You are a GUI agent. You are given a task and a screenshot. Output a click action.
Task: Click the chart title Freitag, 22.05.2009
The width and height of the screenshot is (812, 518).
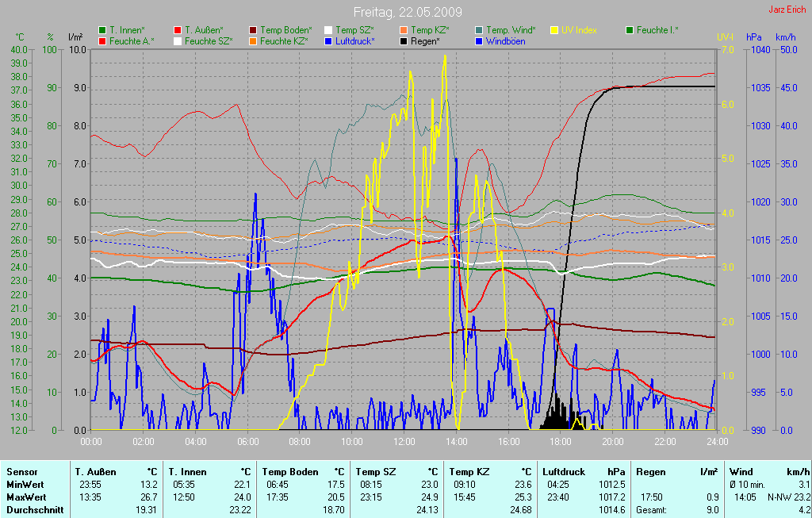(408, 13)
